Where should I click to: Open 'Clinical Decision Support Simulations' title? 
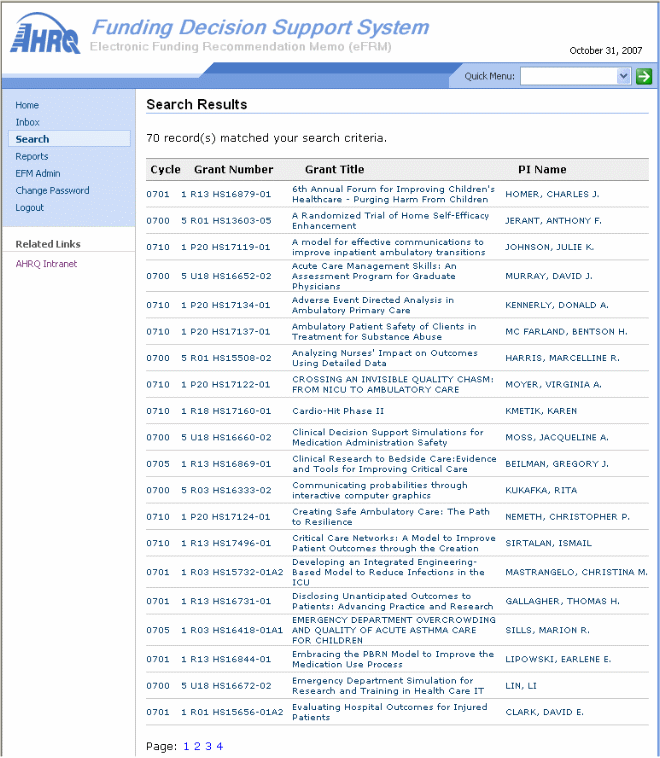tap(388, 437)
